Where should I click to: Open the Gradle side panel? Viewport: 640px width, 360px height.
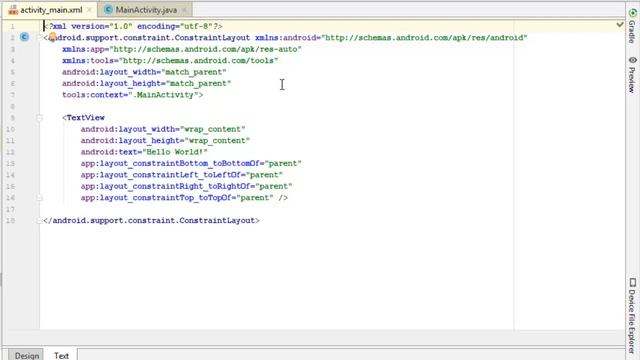tap(632, 26)
